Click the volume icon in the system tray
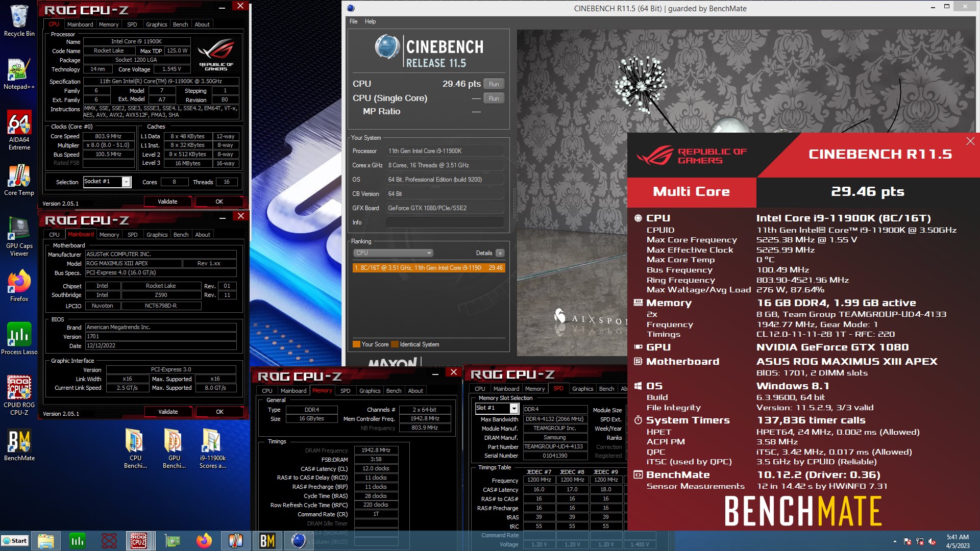This screenshot has height=551, width=980. click(932, 541)
